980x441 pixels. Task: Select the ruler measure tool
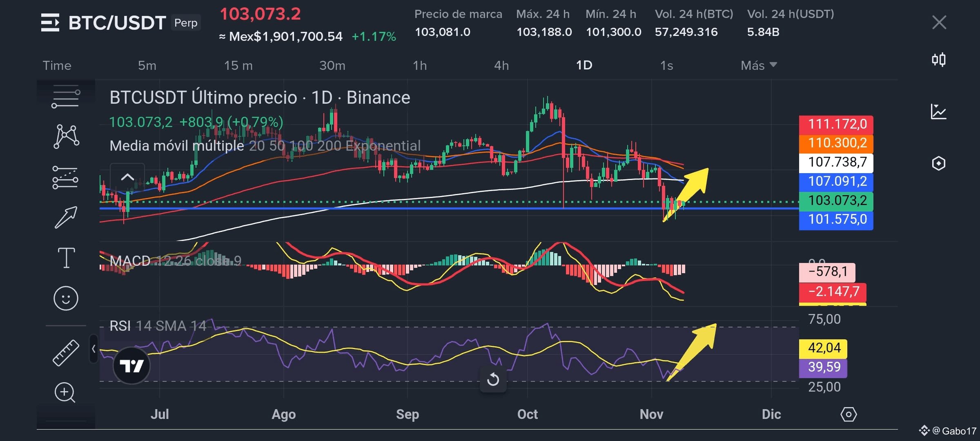point(65,352)
